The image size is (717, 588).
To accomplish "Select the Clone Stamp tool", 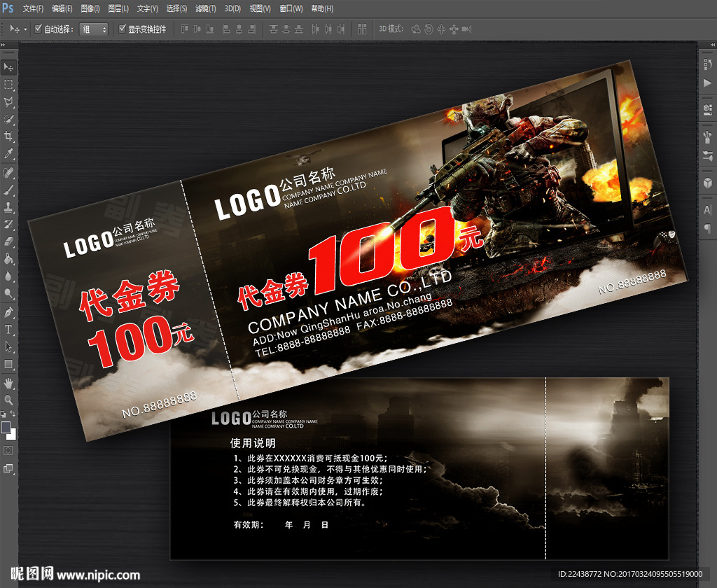I will pyautogui.click(x=8, y=207).
